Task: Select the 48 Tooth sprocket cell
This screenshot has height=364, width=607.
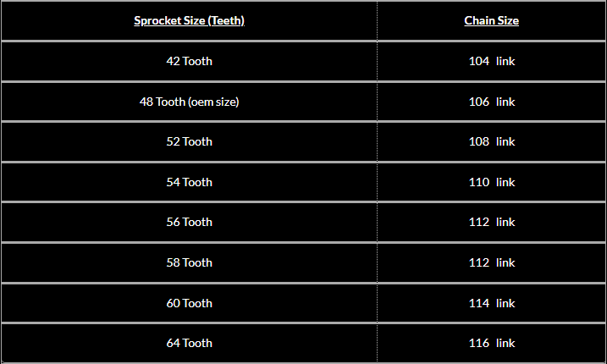Action: click(x=189, y=102)
